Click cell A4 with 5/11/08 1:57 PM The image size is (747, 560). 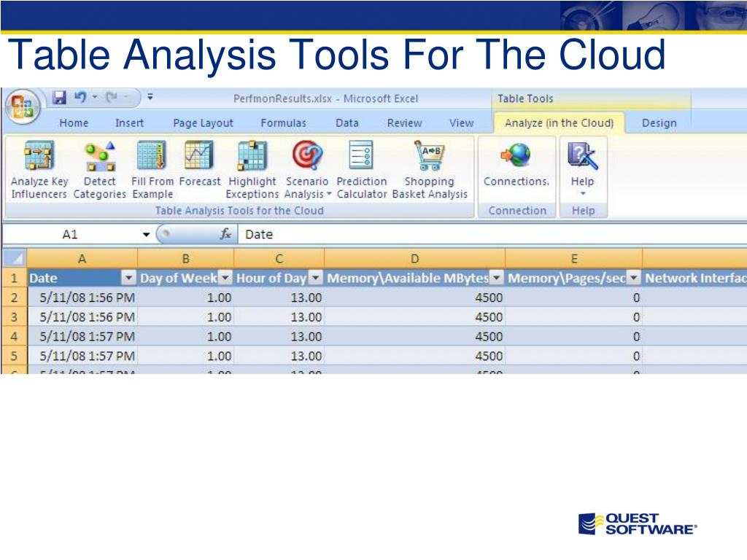tap(82, 337)
